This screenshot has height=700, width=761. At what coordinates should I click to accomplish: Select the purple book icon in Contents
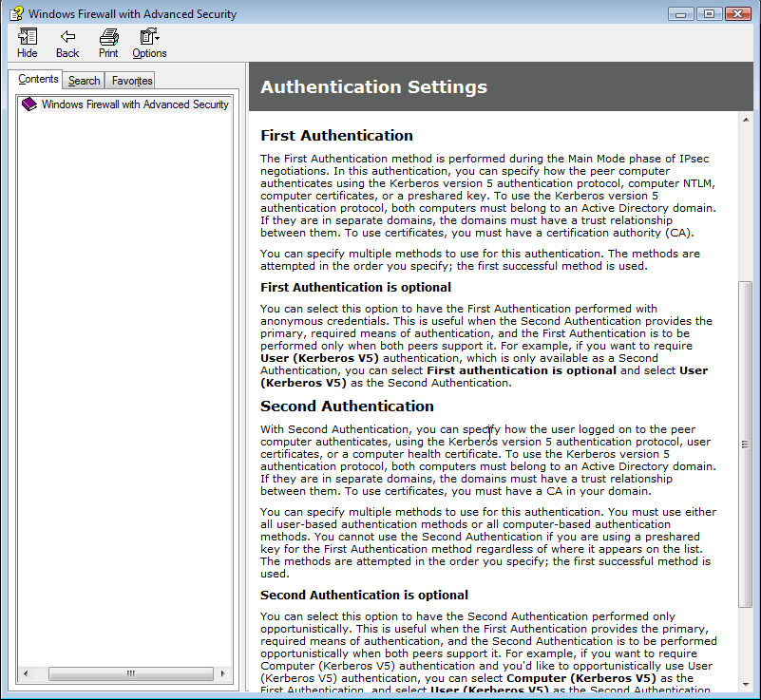point(29,104)
